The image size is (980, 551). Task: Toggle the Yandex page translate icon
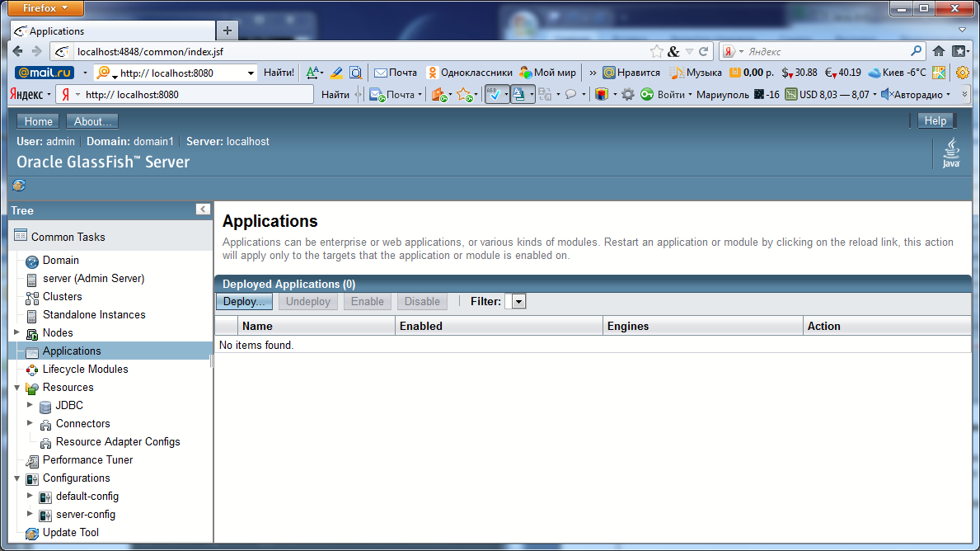pyautogui.click(x=518, y=94)
